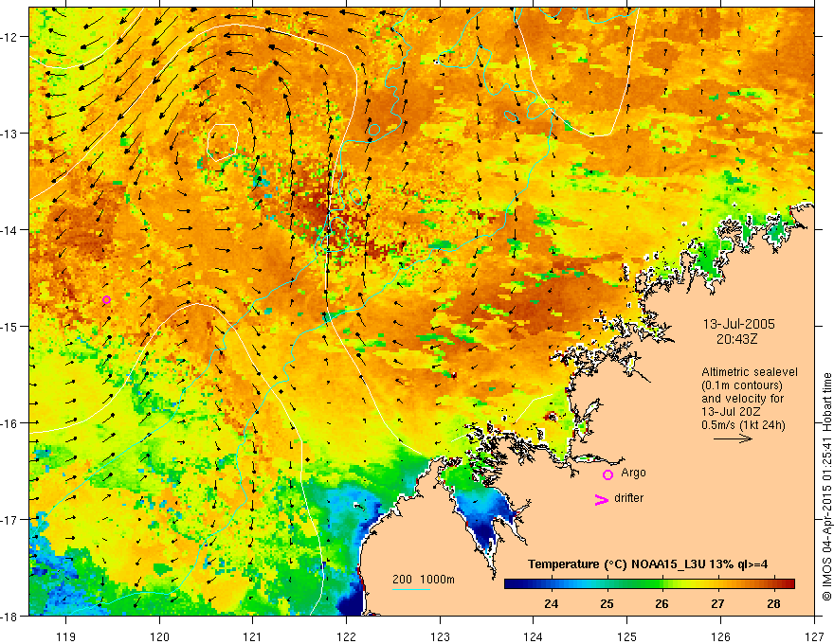834x644 pixels.
Task: Click the latitude axis label -13
Action: (x=10, y=134)
